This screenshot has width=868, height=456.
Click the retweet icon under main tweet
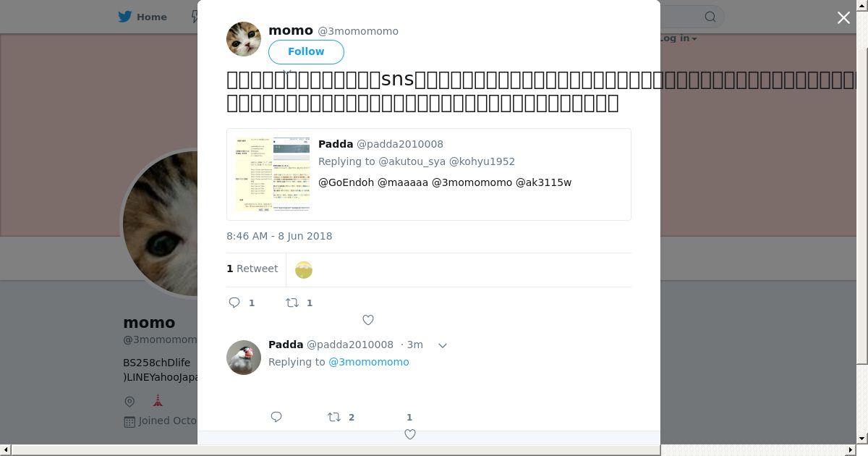click(x=292, y=303)
